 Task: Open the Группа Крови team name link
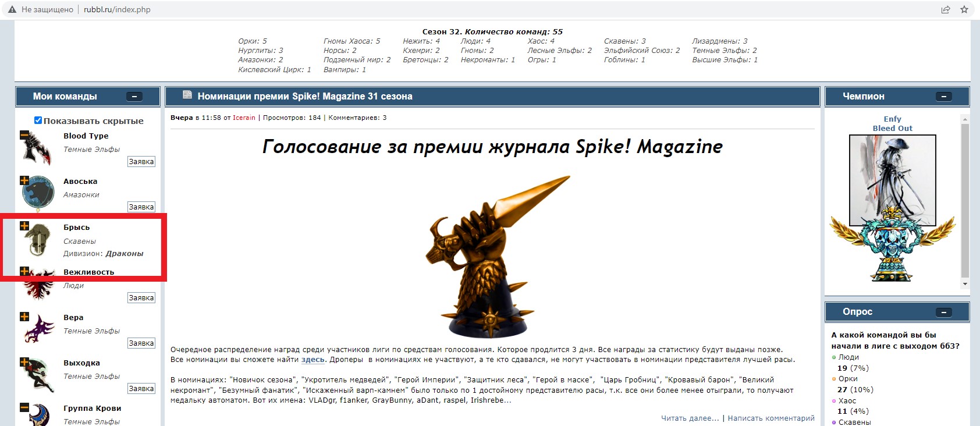pos(93,408)
